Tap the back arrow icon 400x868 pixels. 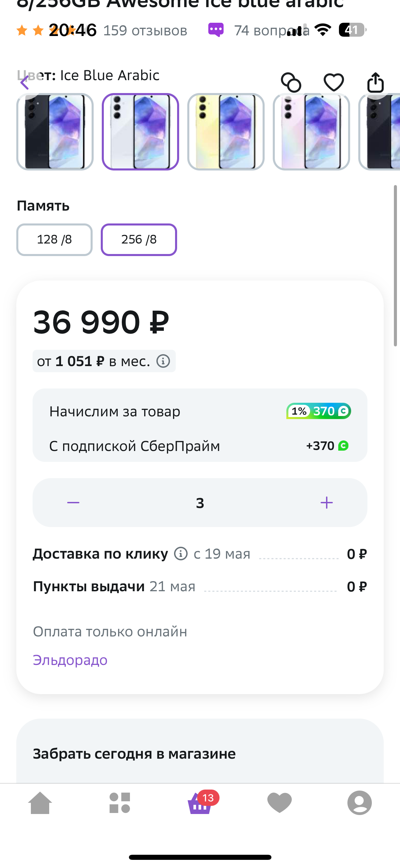click(25, 83)
